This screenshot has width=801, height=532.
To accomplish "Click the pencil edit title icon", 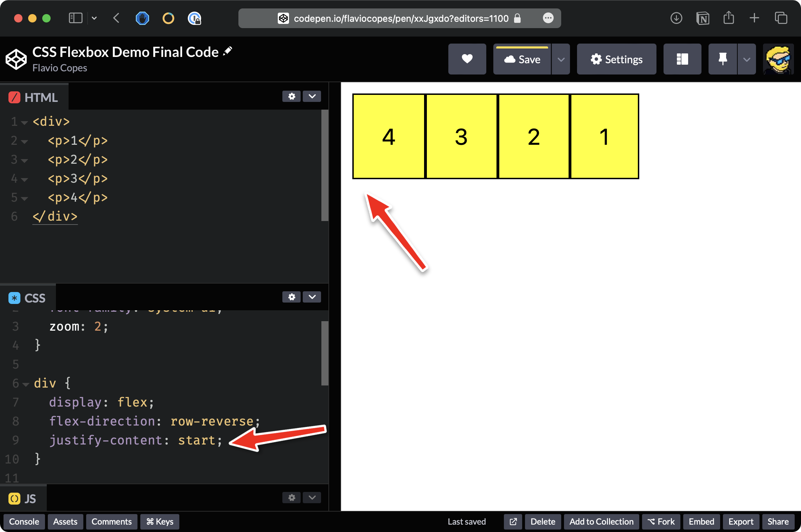I will (x=228, y=51).
